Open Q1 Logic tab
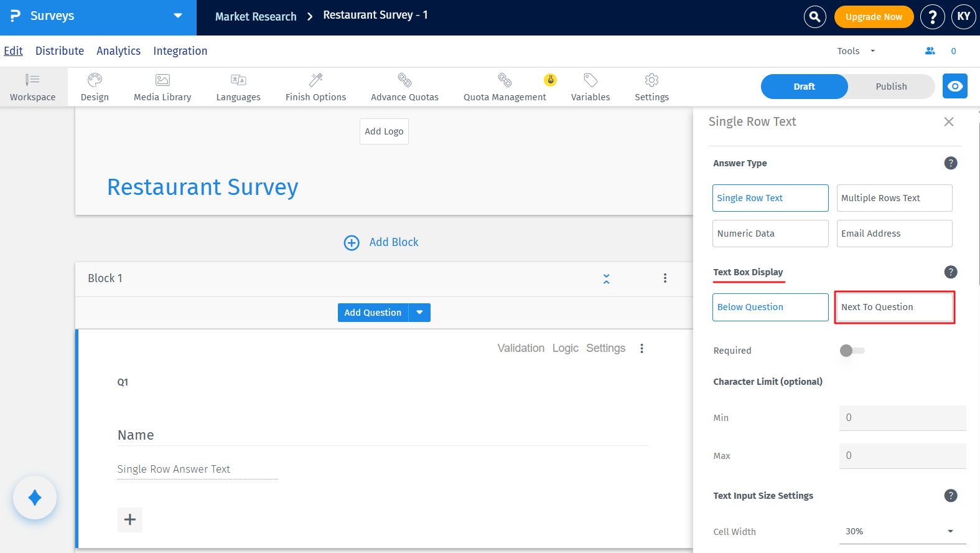 566,348
